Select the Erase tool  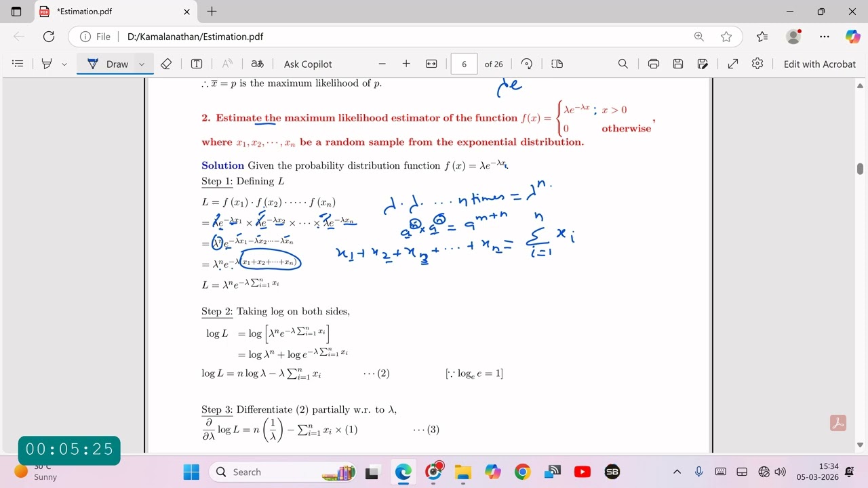tap(166, 64)
